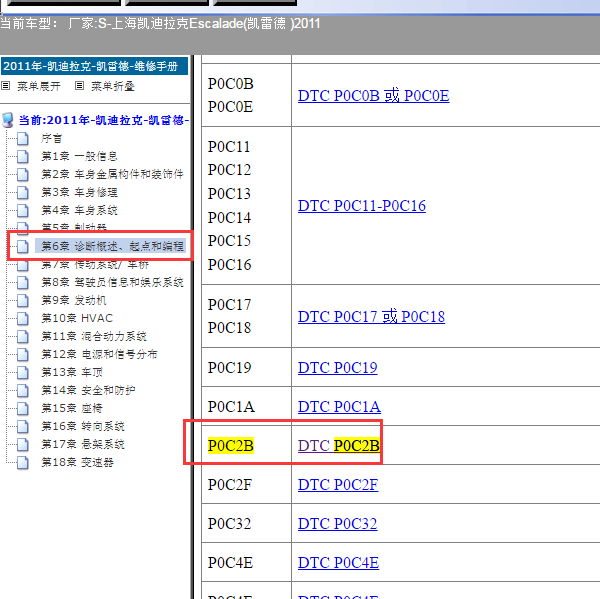Screen dimensions: 600x599
Task: Click page icon next to 第18章 变速器
Action: [x=23, y=462]
